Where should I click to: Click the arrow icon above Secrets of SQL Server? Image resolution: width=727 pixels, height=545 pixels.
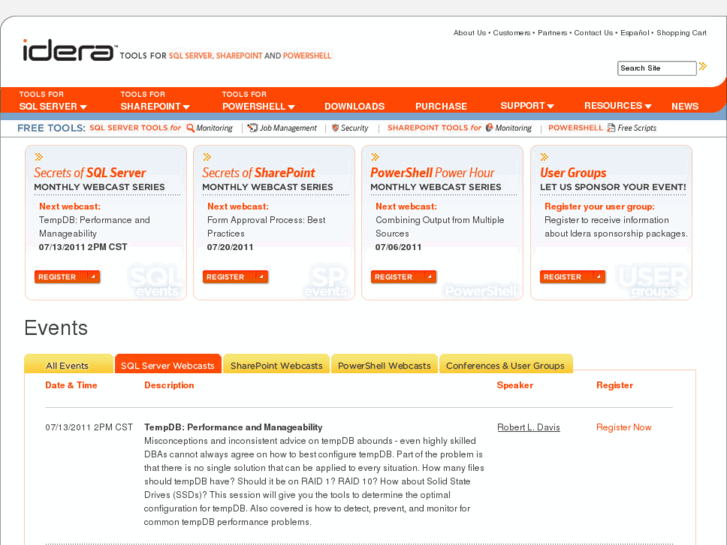pos(39,157)
